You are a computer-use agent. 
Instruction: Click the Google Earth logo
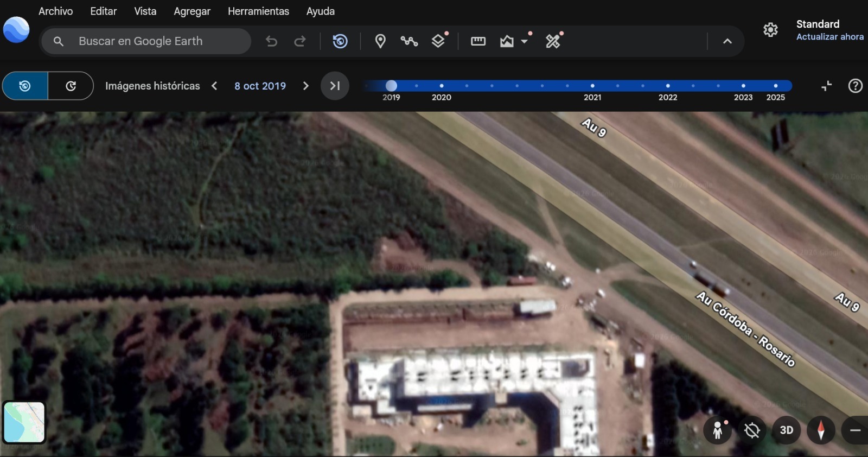[x=16, y=29]
